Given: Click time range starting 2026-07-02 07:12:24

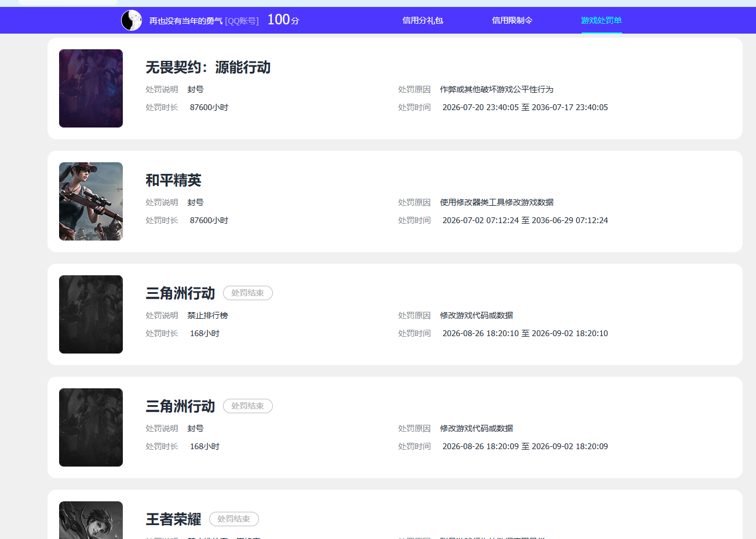Looking at the screenshot, I should [525, 220].
